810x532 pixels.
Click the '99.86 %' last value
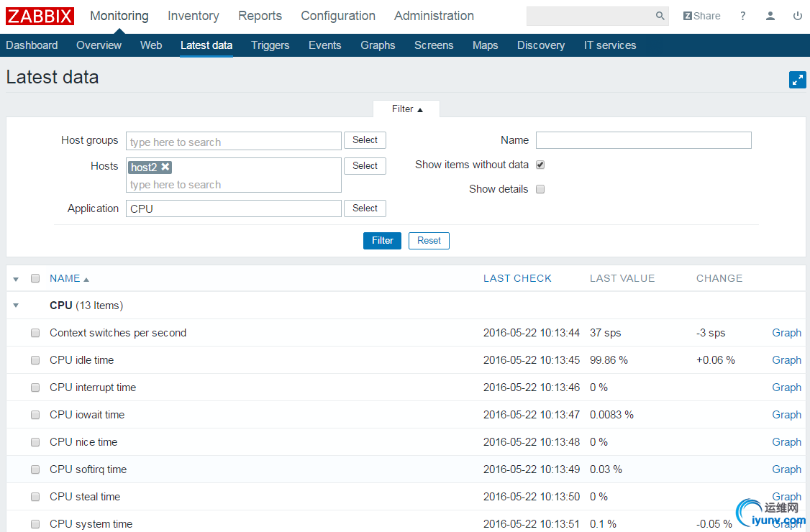click(x=609, y=360)
